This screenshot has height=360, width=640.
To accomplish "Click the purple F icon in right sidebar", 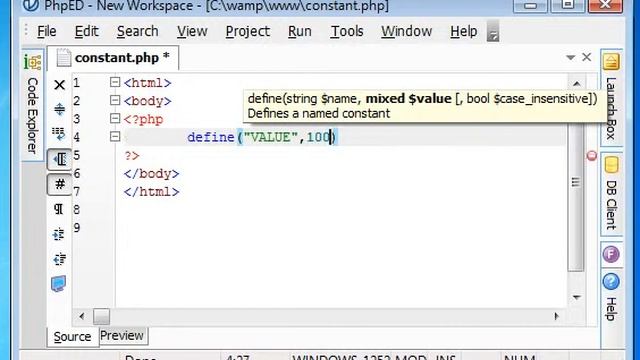I will pyautogui.click(x=611, y=254).
